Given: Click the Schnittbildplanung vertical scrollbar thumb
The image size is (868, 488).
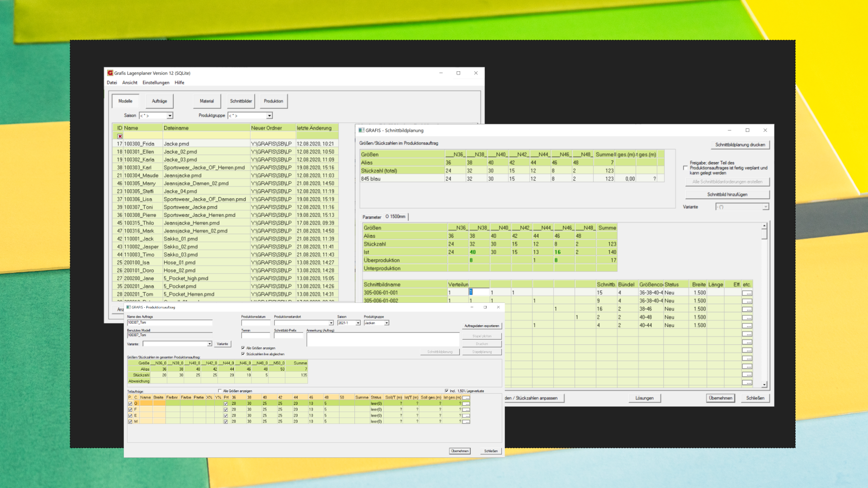Looking at the screenshot, I should [x=764, y=234].
